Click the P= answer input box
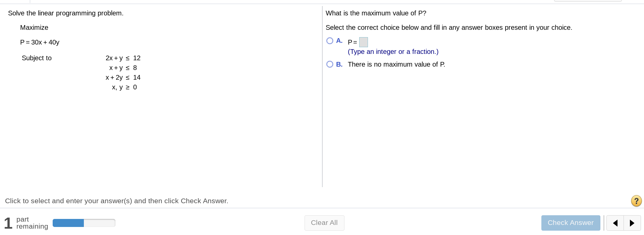 pyautogui.click(x=364, y=42)
